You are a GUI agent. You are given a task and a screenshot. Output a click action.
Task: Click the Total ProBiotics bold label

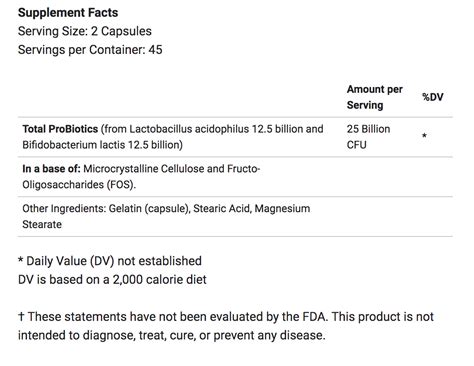(60, 129)
